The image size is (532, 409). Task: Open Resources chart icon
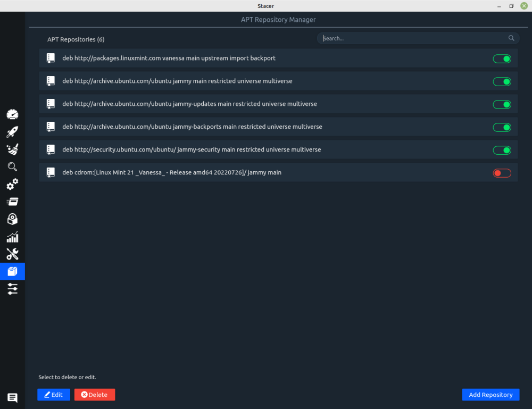click(13, 237)
